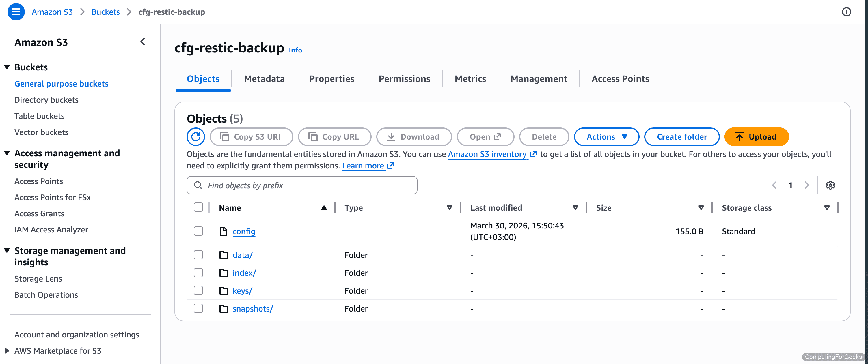Click the info icon at top right
Image resolution: width=868 pixels, height=364 pixels.
pyautogui.click(x=847, y=12)
